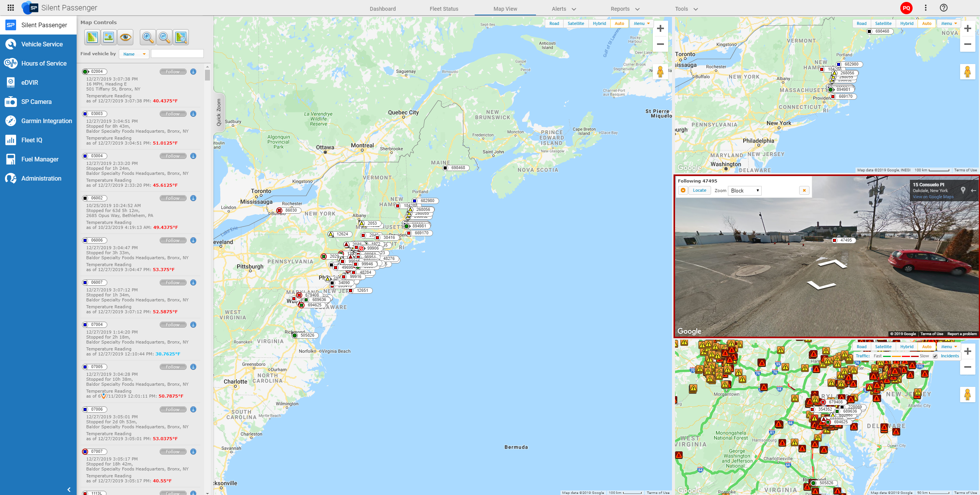Screen dimensions: 980x495
Task: Click Follow button for vehicle 03003
Action: (x=173, y=114)
